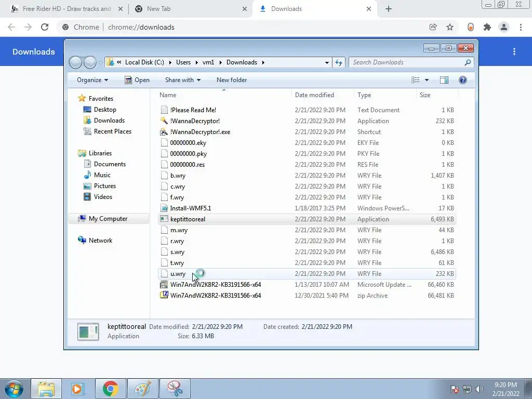This screenshot has height=399, width=532.
Task: Expand the address bar history dropdown
Action: [327, 62]
